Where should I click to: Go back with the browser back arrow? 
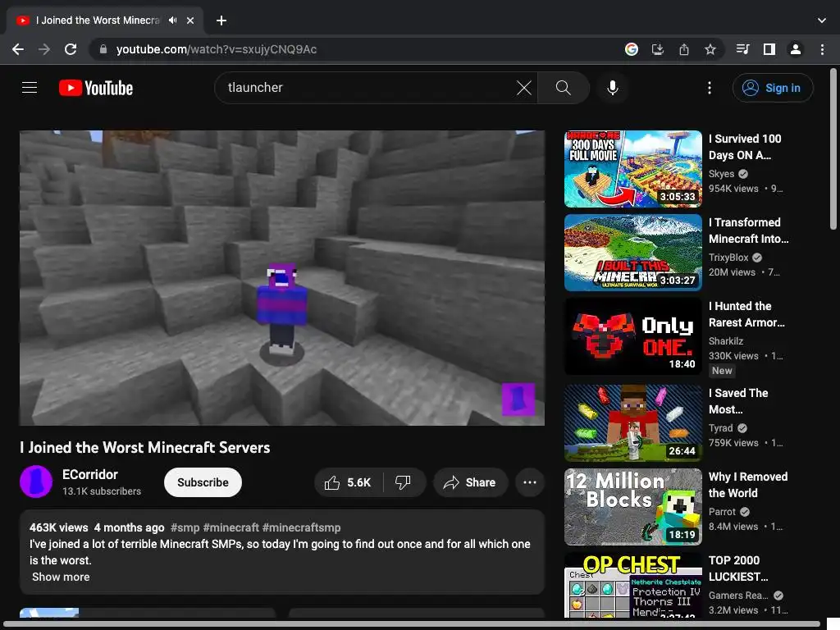[x=18, y=49]
